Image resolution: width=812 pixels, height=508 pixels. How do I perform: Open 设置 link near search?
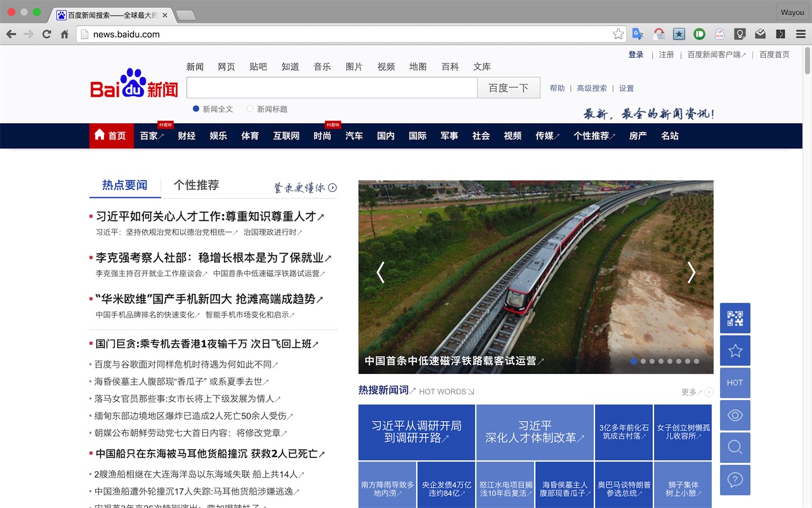626,88
